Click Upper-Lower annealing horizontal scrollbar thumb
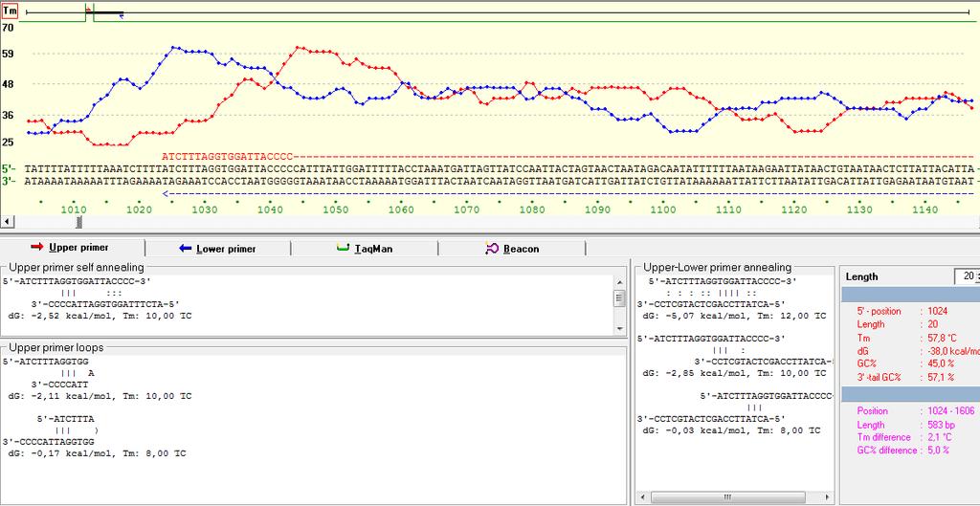This screenshot has width=980, height=506. point(727,498)
